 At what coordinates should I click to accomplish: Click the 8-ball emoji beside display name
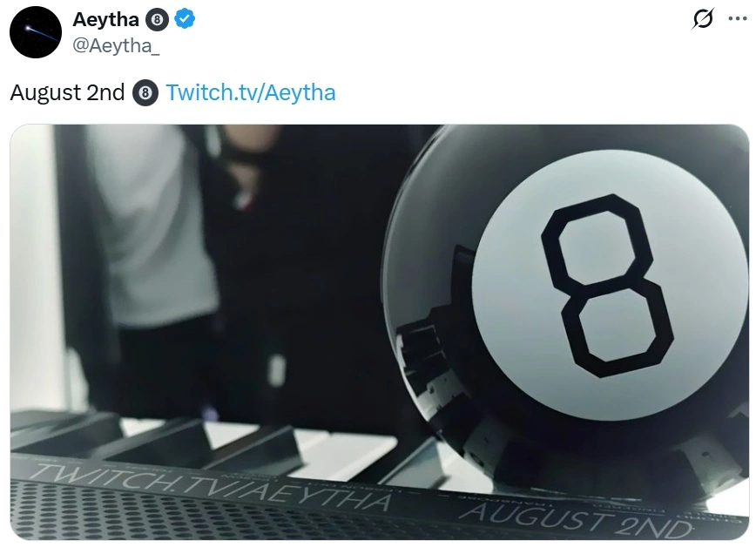pos(157,20)
